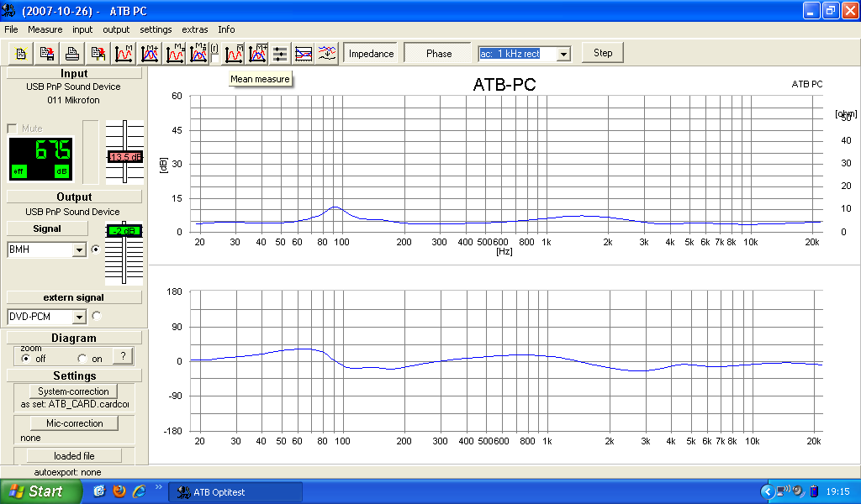Select the extern signal radio button
The height and width of the screenshot is (504, 861).
pos(97,316)
